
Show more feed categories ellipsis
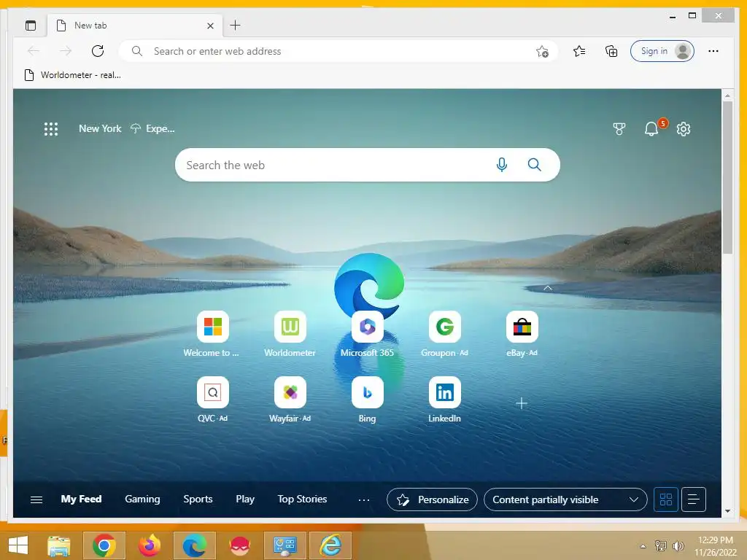(x=364, y=499)
